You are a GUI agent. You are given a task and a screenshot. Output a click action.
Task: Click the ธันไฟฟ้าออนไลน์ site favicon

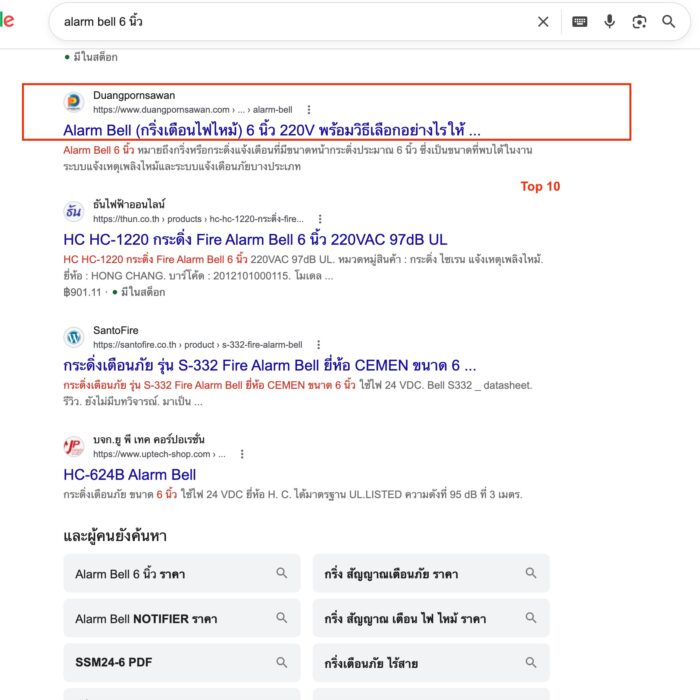[74, 211]
